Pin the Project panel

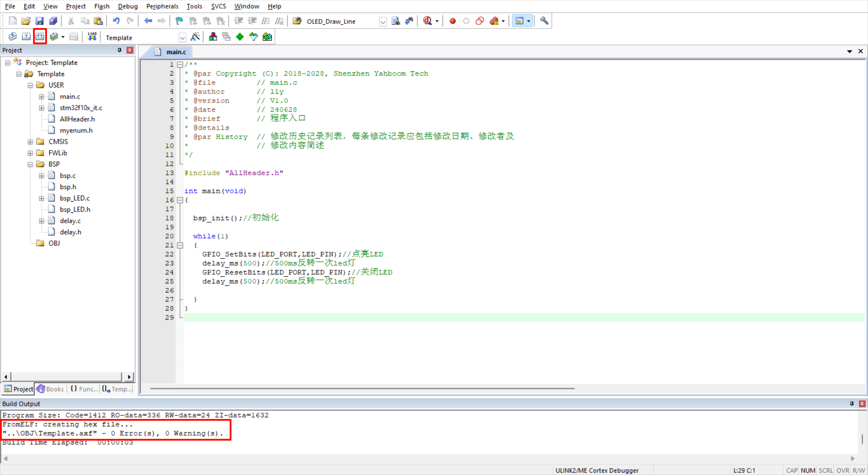119,50
